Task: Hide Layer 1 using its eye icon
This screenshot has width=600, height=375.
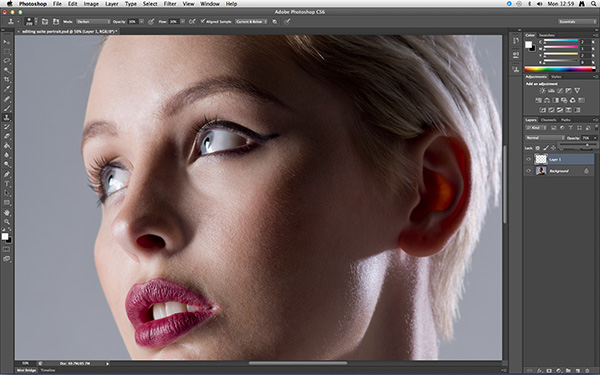Action: pos(528,159)
